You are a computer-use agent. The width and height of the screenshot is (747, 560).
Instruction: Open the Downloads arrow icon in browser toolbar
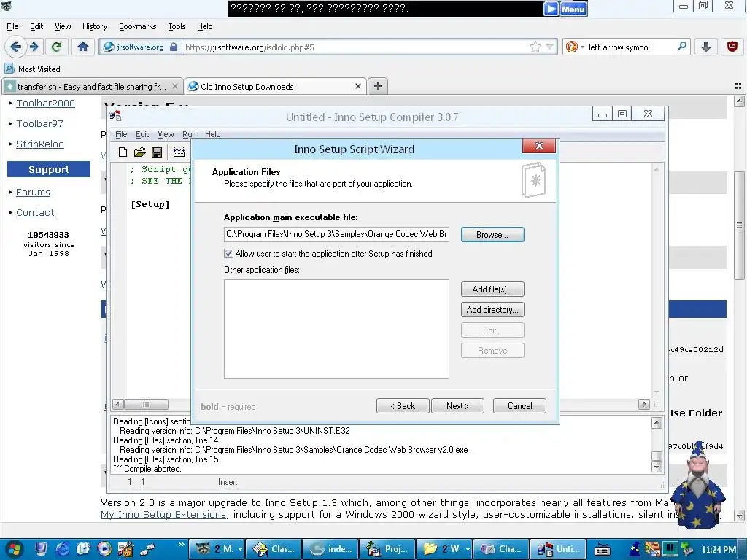coord(706,47)
